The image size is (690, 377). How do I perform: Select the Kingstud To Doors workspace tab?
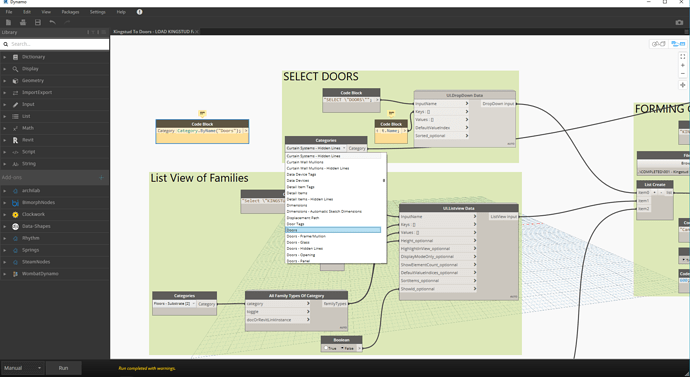tap(153, 32)
